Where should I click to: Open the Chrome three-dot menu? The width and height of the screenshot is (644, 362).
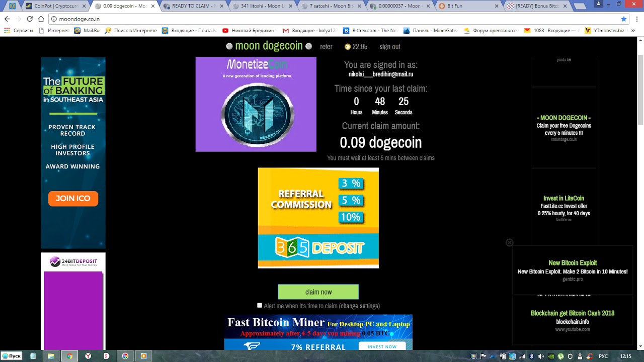point(636,19)
